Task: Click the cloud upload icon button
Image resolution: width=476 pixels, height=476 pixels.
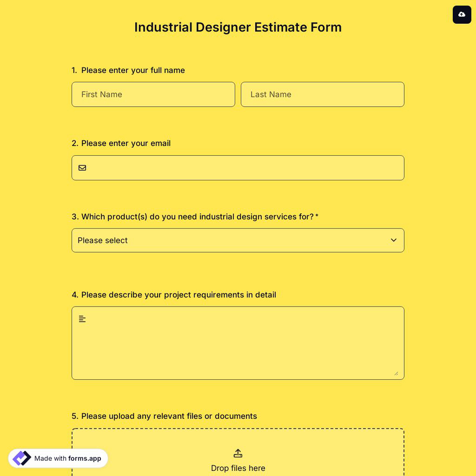Action: pyautogui.click(x=462, y=15)
